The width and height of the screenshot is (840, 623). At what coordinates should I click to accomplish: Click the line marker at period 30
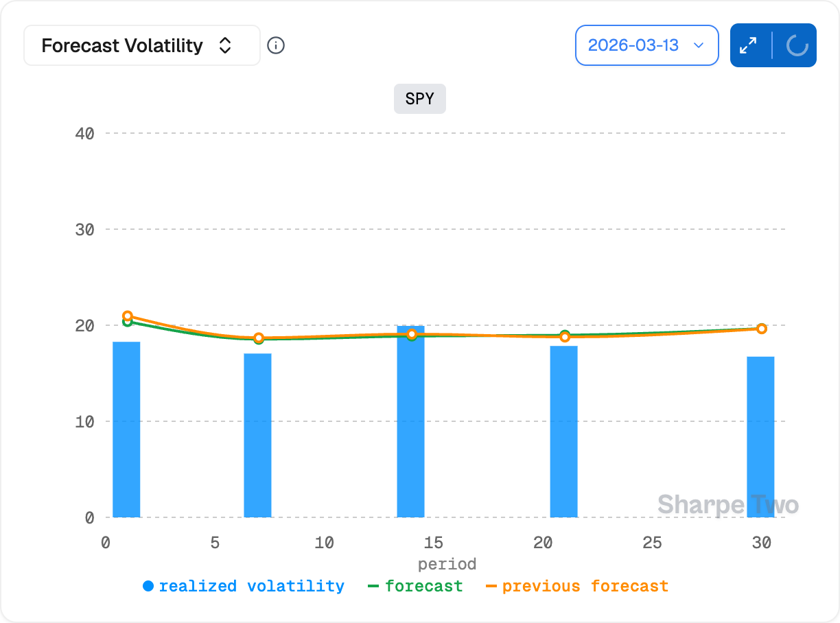[x=761, y=329]
